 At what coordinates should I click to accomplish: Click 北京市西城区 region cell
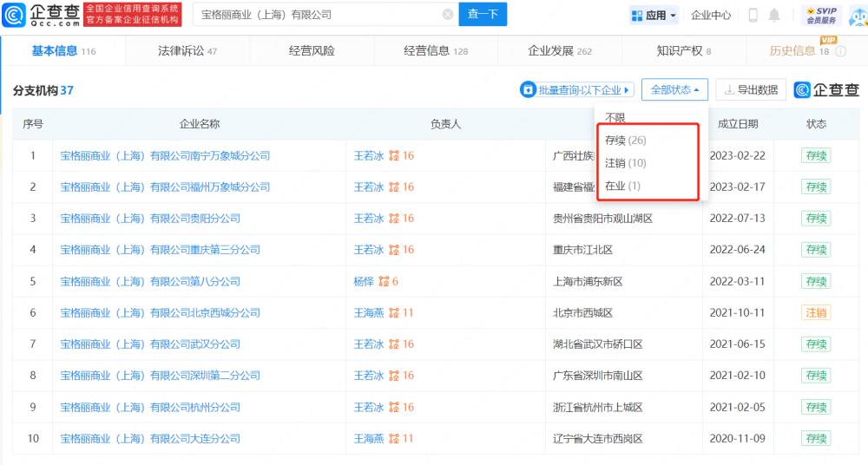coord(582,313)
